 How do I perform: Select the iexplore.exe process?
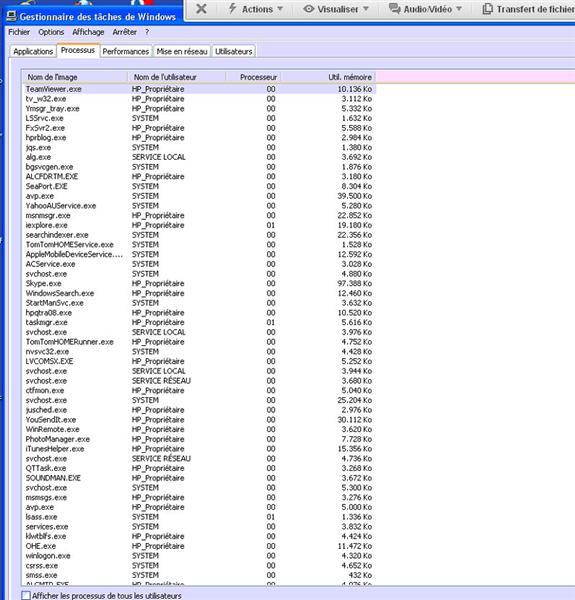[199, 225]
